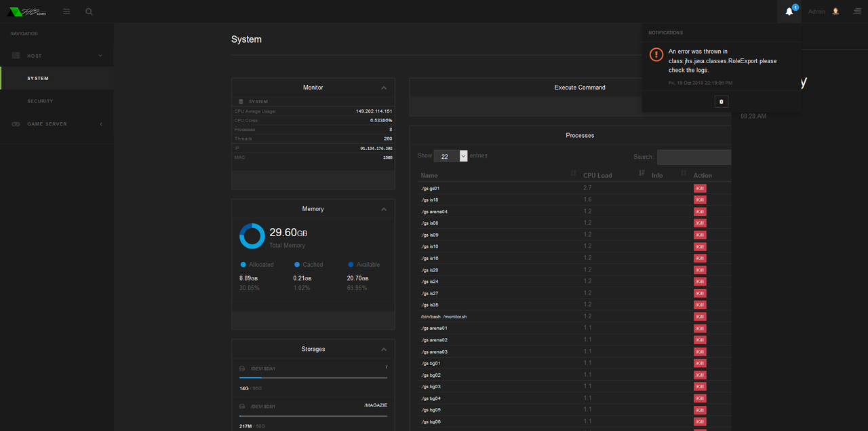Click the hamburger menu icon in top bar

(66, 12)
